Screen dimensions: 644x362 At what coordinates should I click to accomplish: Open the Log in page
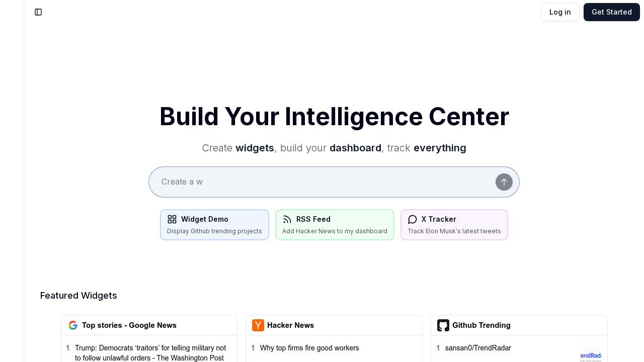(x=560, y=12)
